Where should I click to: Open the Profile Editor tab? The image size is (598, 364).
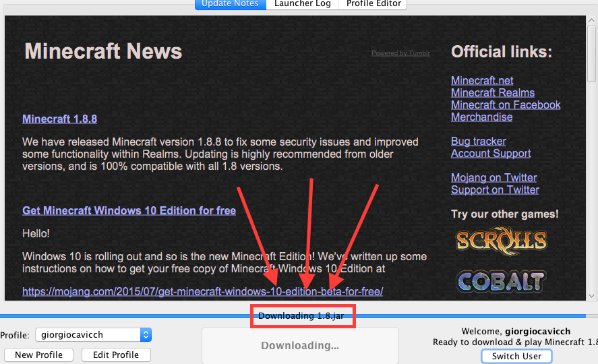(x=373, y=4)
